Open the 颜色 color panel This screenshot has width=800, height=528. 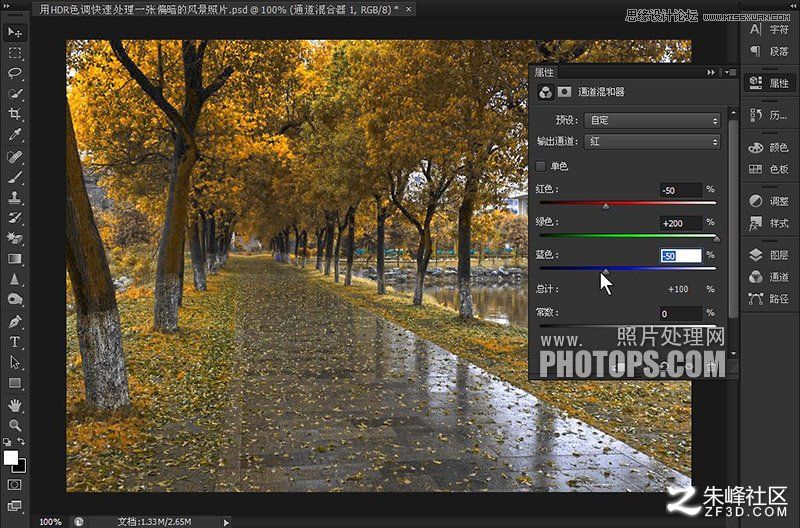tap(769, 147)
